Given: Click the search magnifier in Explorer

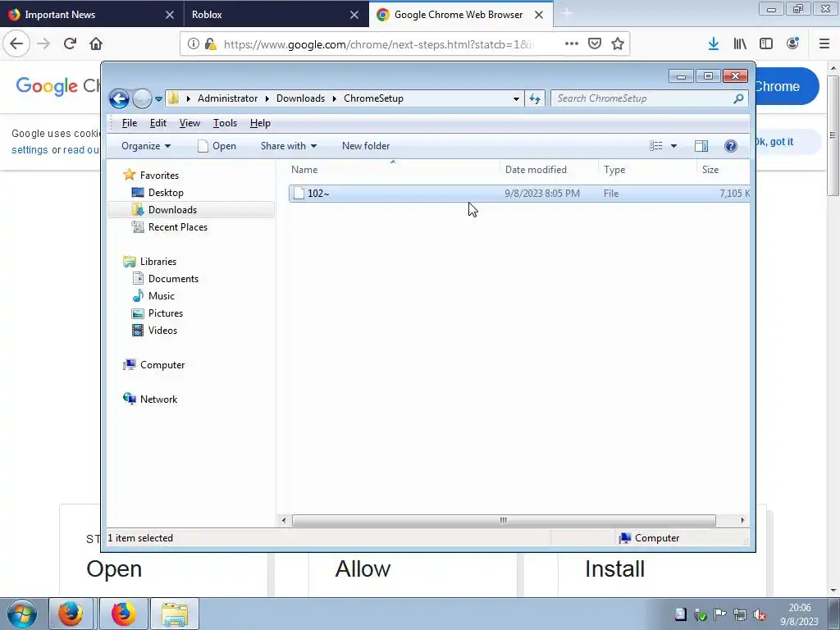Looking at the screenshot, I should point(738,98).
